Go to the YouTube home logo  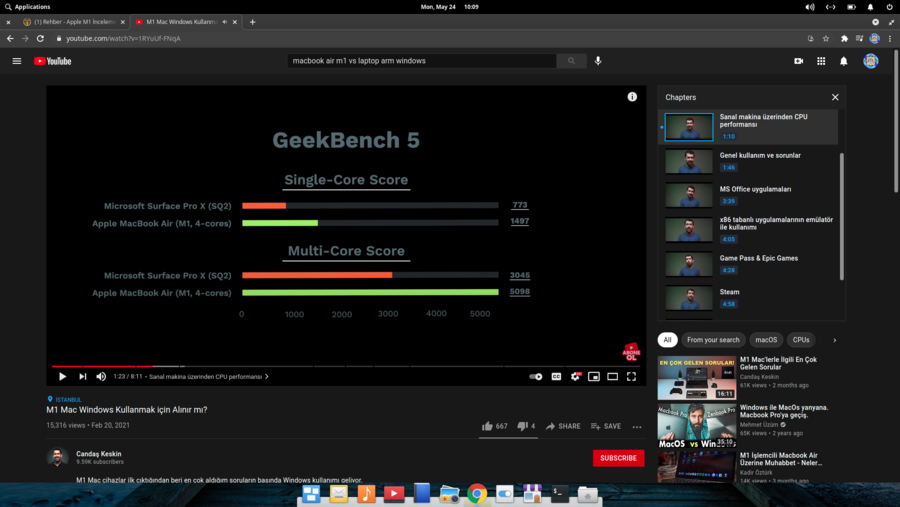(52, 61)
